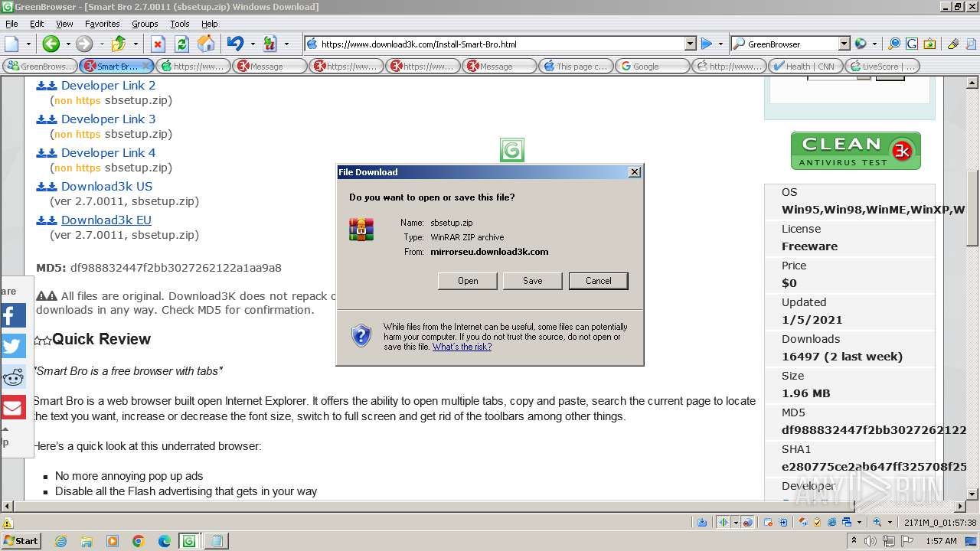Click the magnifier search toolbar icon
This screenshot has height=551, width=980.
point(893,44)
